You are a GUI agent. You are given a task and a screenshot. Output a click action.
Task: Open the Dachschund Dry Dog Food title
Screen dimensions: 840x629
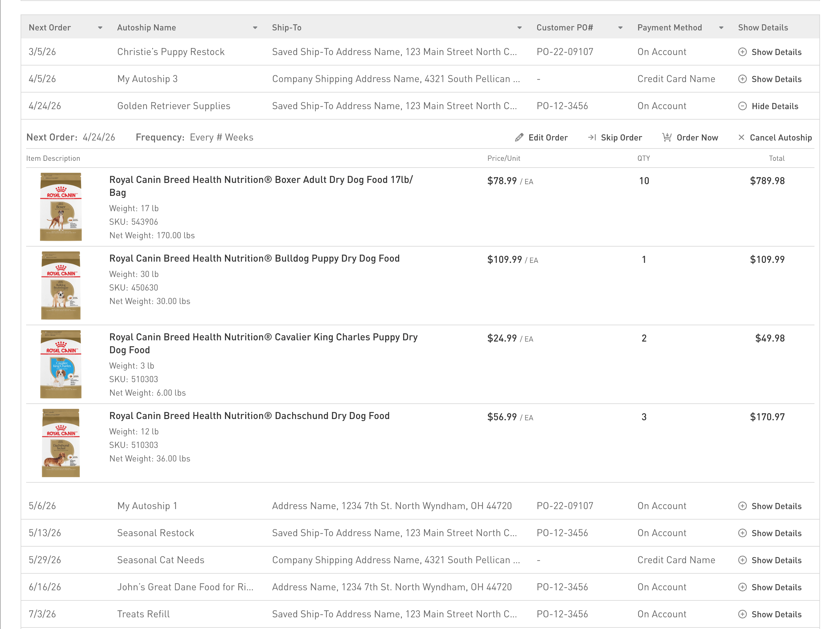[249, 416]
